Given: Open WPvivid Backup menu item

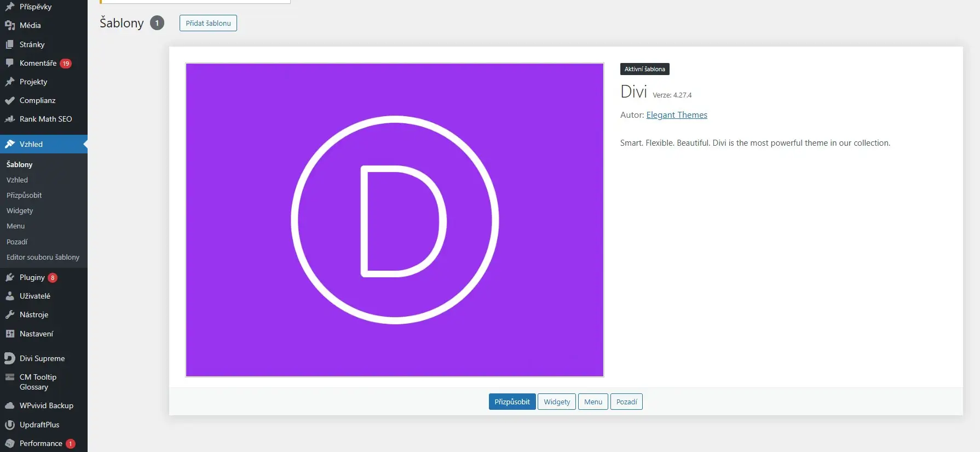Looking at the screenshot, I should [46, 405].
